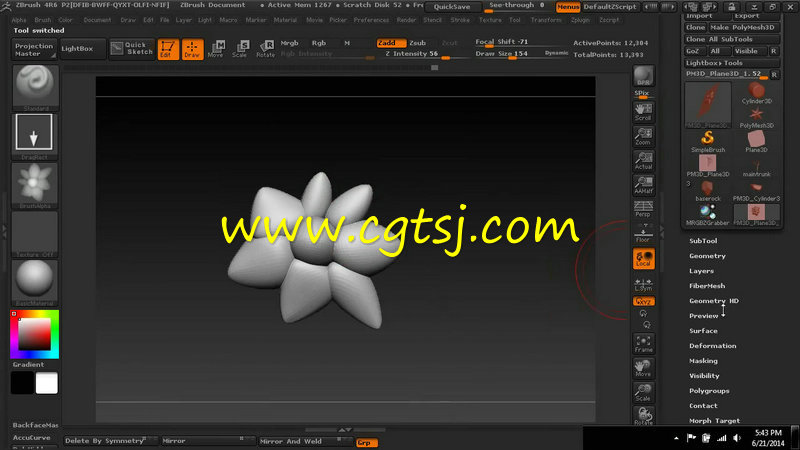This screenshot has width=800, height=450.
Task: Open the Zplugin menu
Action: [x=580, y=20]
